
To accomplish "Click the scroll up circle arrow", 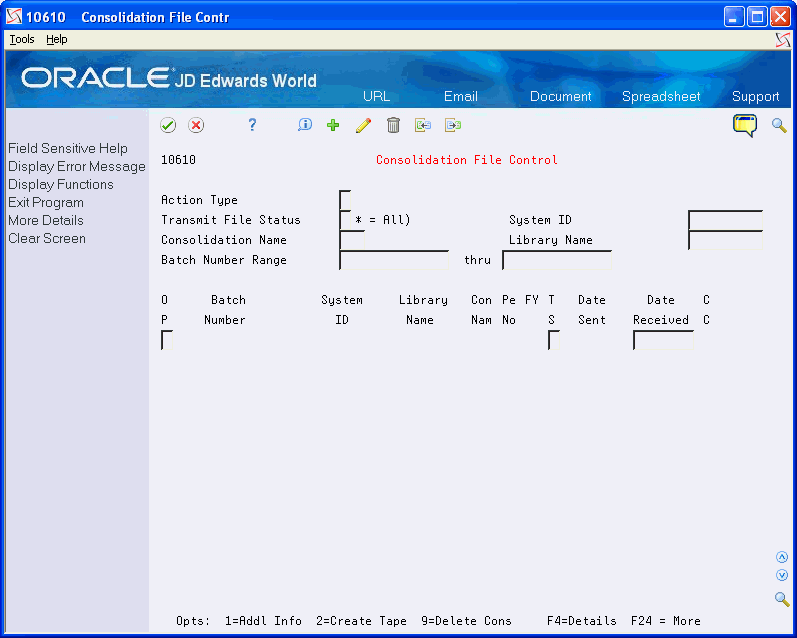I will [x=782, y=557].
